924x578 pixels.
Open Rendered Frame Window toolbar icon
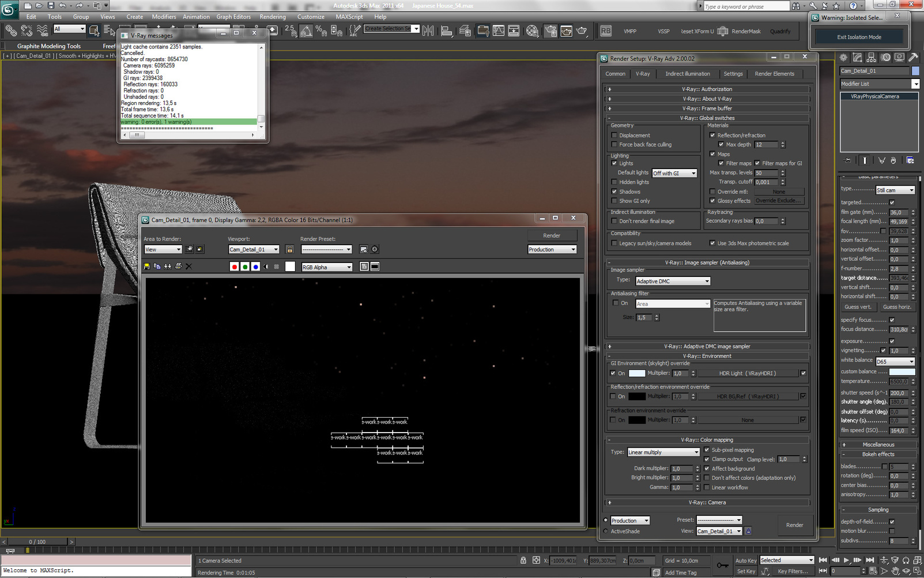point(567,31)
